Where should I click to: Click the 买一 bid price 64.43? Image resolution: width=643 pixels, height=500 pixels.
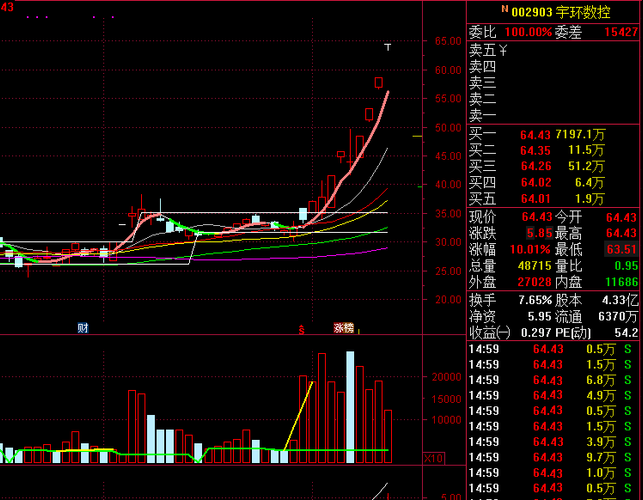535,135
